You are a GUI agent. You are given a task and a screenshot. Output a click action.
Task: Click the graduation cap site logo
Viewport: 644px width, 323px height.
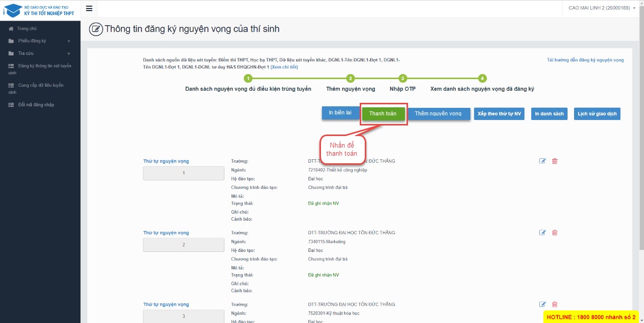[x=13, y=10]
